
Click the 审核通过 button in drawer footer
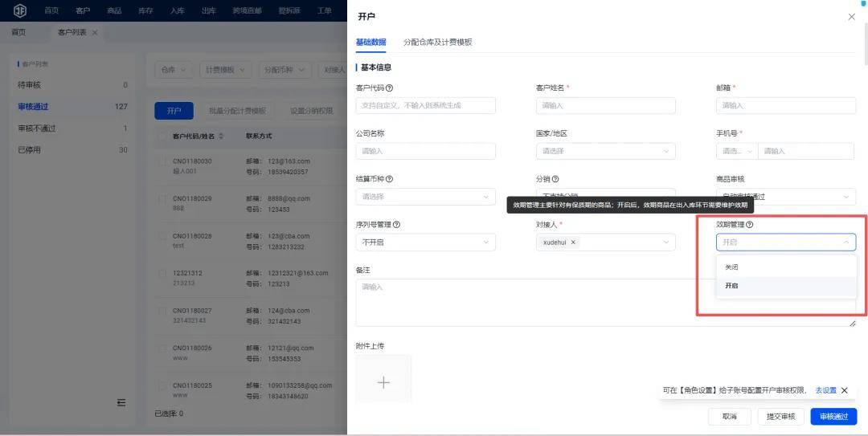pos(833,417)
